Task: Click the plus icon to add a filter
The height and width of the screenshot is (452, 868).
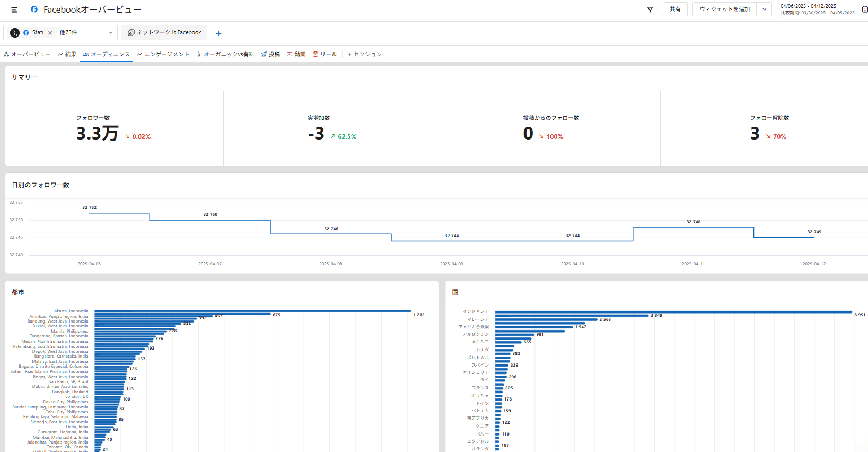Action: (218, 33)
